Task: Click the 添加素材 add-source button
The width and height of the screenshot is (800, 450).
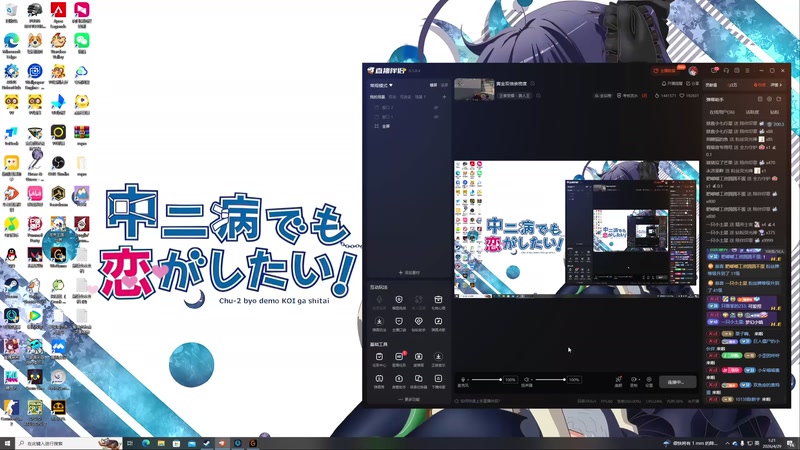Action: click(409, 272)
